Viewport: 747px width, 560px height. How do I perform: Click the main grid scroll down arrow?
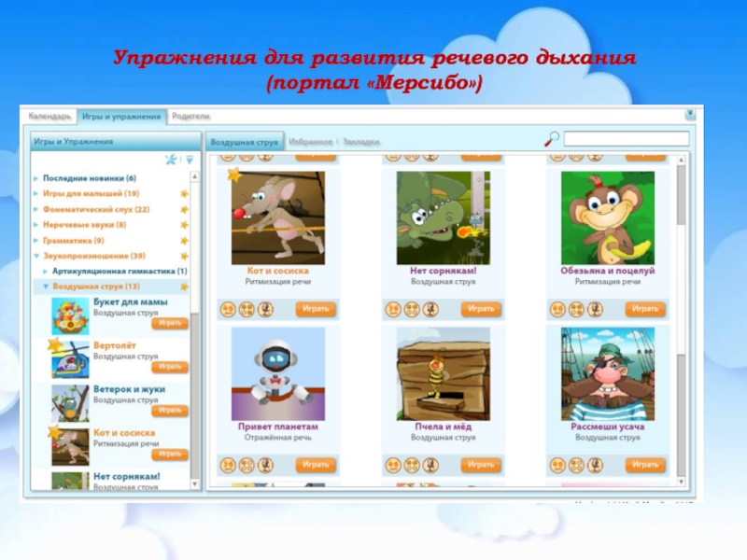[x=682, y=482]
